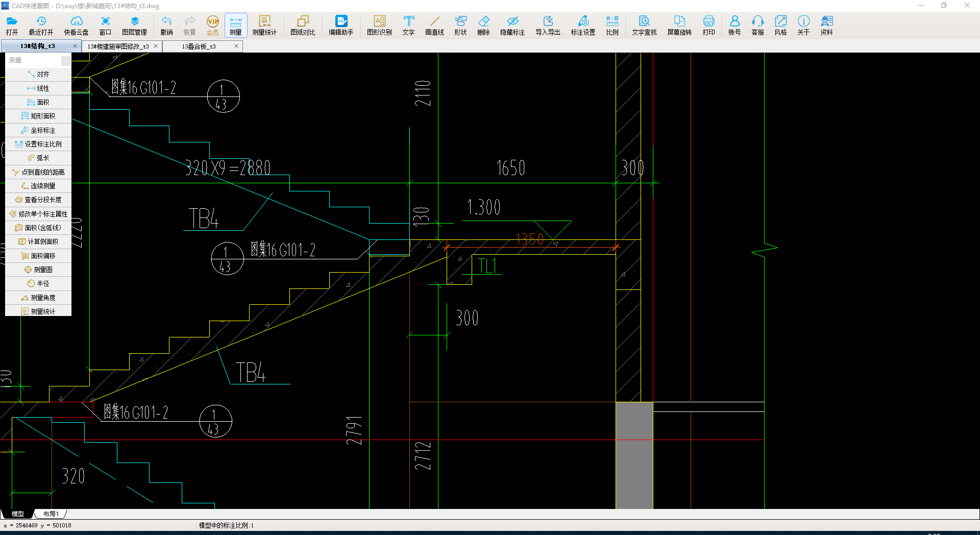Open the 资料 resources icon
980x535 pixels.
pyautogui.click(x=826, y=25)
